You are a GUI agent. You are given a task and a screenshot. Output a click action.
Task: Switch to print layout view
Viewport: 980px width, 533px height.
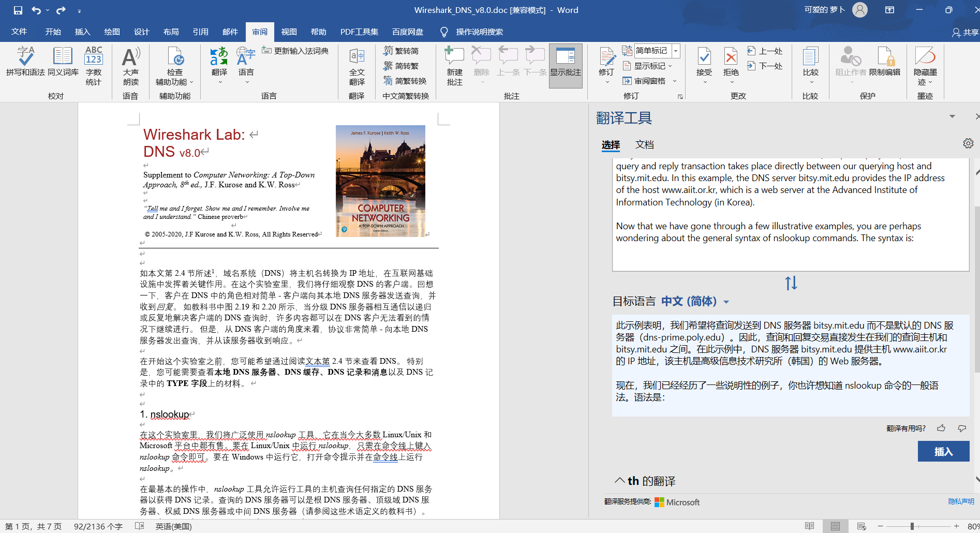pyautogui.click(x=835, y=526)
